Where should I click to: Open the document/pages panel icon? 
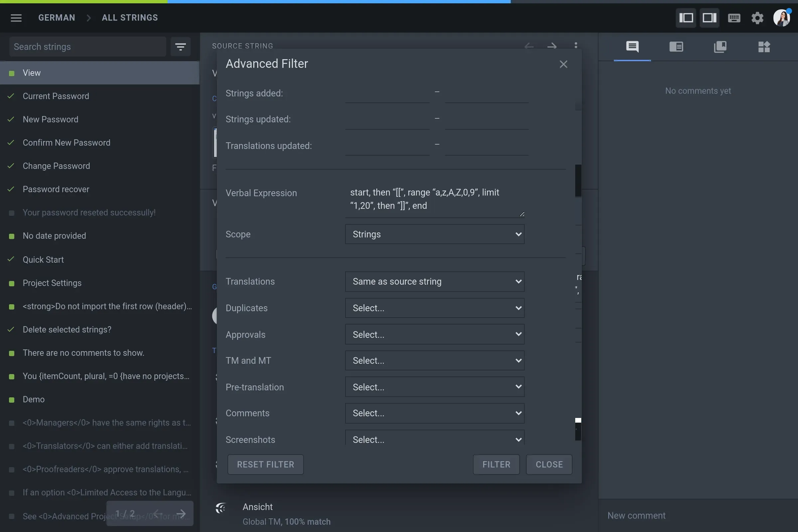pos(720,46)
